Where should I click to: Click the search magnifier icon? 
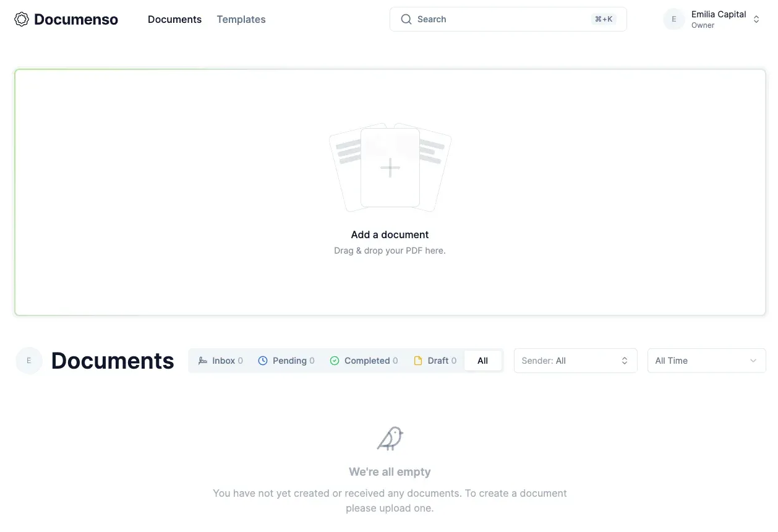coord(406,19)
